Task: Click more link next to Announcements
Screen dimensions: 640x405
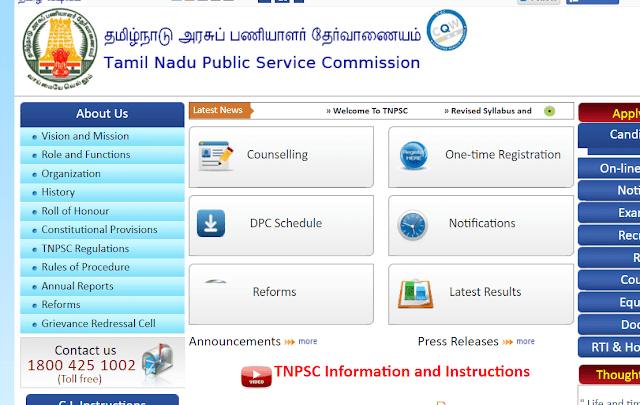Action: (308, 341)
